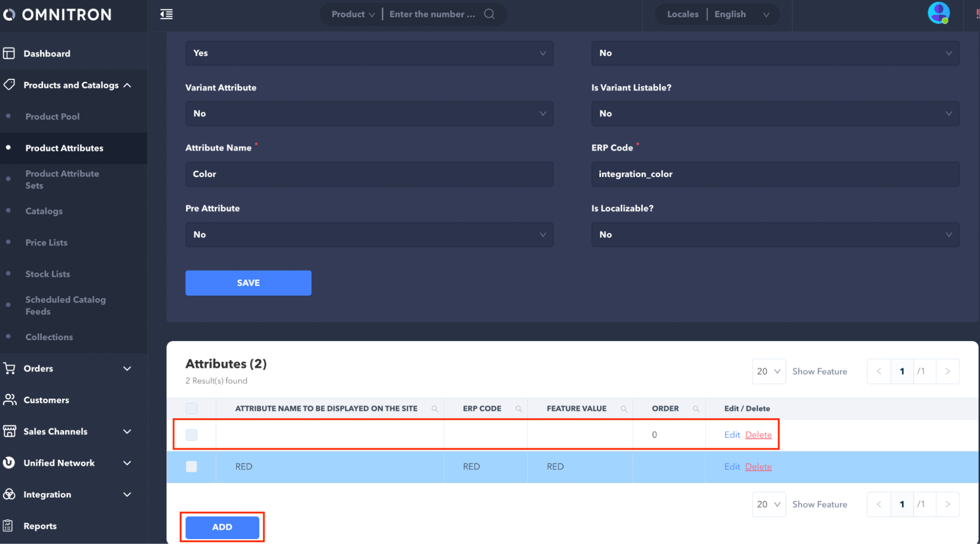
Task: Click the blue SAVE button
Action: (248, 283)
